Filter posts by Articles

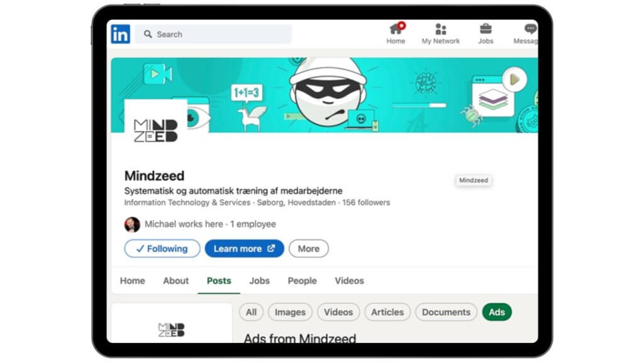(387, 312)
